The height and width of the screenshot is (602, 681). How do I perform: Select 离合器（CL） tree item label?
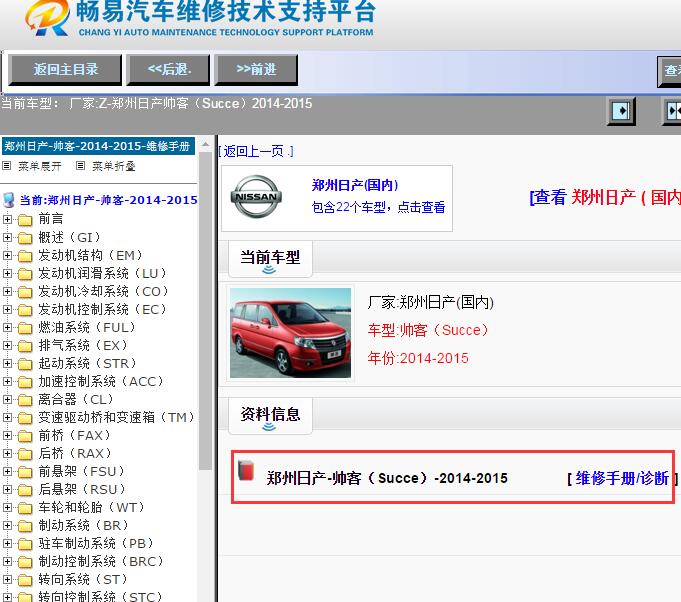tap(76, 400)
